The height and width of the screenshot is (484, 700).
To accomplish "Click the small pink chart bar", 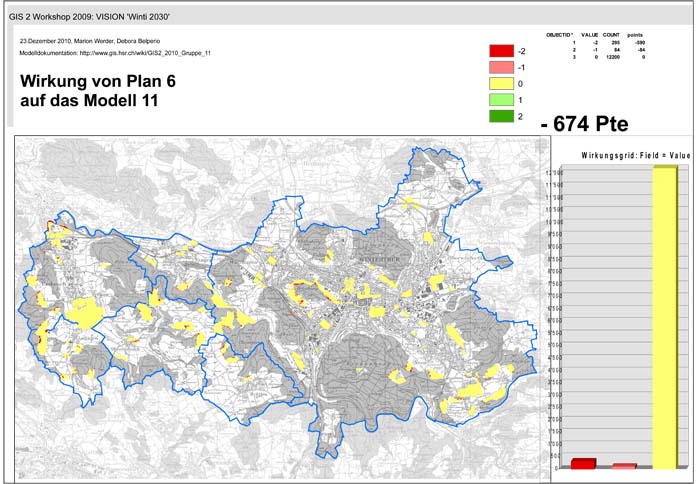I will click(x=624, y=466).
